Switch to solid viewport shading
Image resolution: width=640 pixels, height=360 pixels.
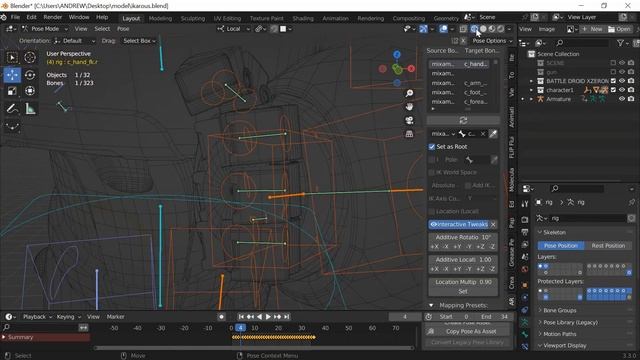483,29
